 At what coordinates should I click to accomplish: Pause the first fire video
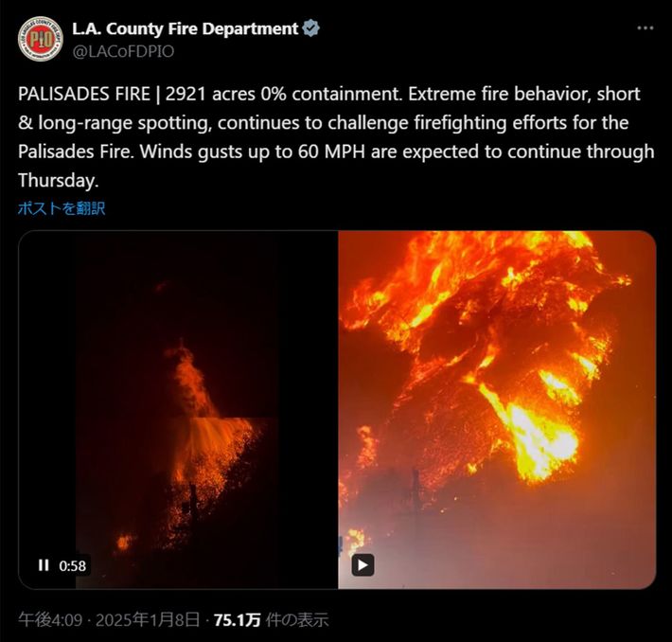point(44,565)
